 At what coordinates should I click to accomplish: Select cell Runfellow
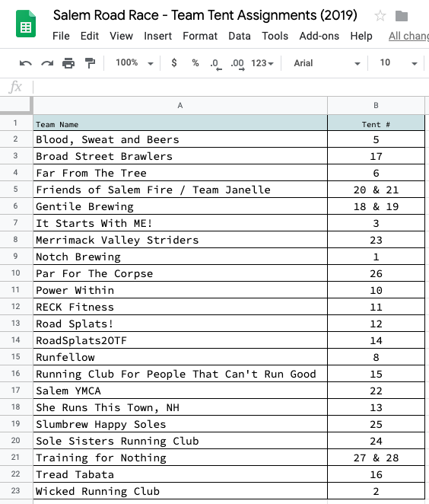tap(180, 357)
